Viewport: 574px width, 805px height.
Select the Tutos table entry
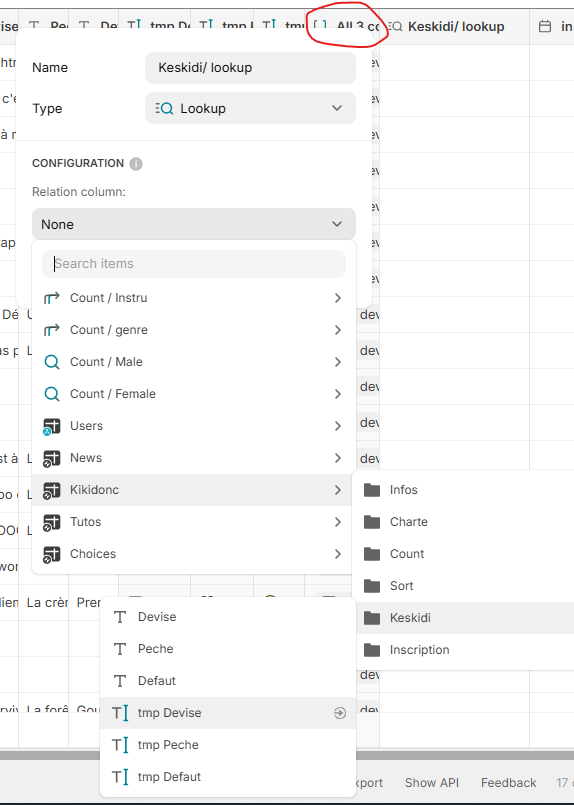[x=194, y=522]
